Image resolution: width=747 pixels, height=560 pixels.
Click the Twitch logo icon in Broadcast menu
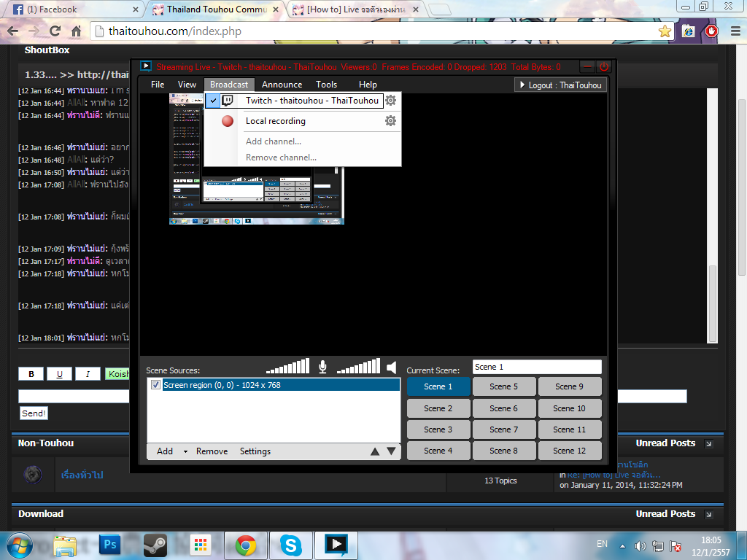pos(228,101)
